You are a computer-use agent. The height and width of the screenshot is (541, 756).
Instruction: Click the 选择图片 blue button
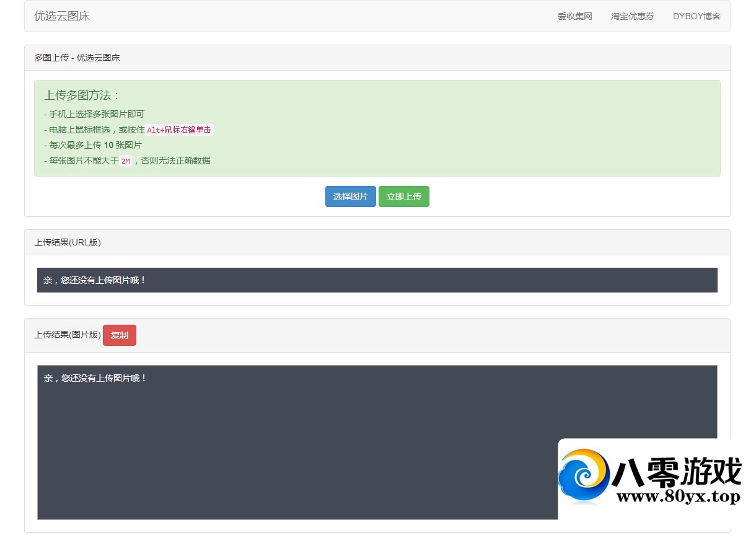coord(350,196)
